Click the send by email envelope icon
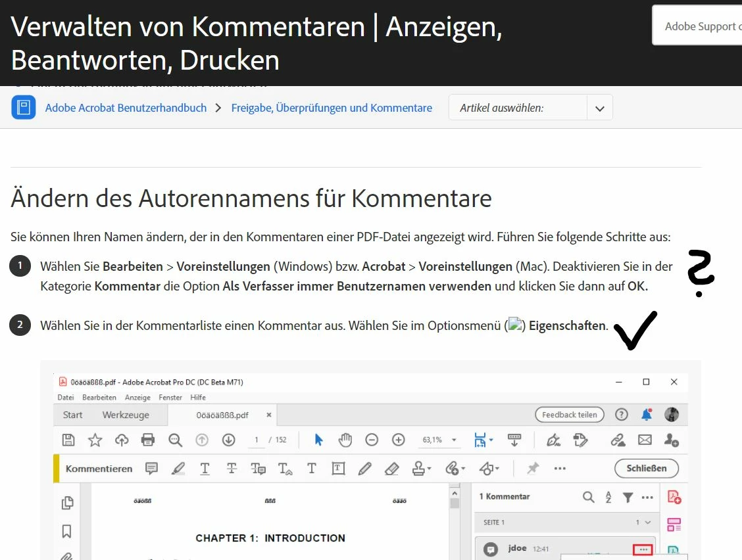This screenshot has width=742, height=560. click(x=645, y=440)
